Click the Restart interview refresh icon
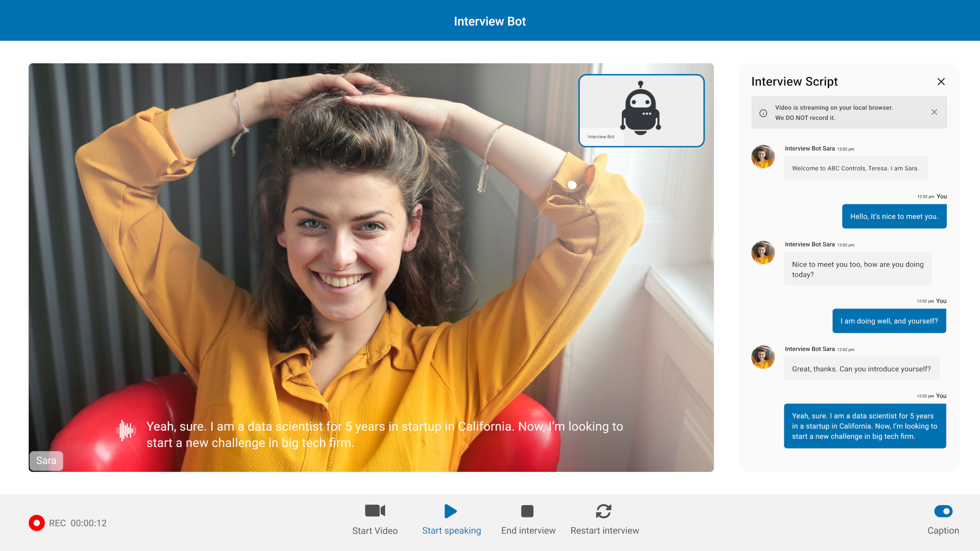Image resolution: width=980 pixels, height=551 pixels. click(x=604, y=511)
